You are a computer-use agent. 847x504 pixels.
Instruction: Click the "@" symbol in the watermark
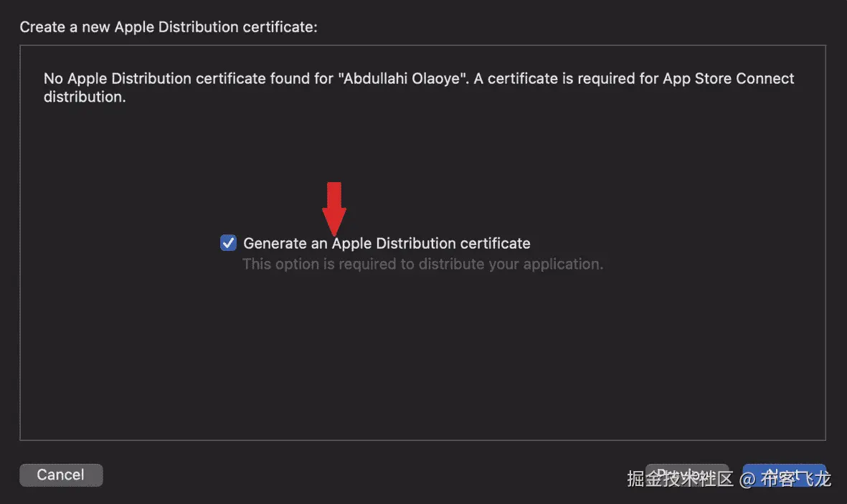747,479
